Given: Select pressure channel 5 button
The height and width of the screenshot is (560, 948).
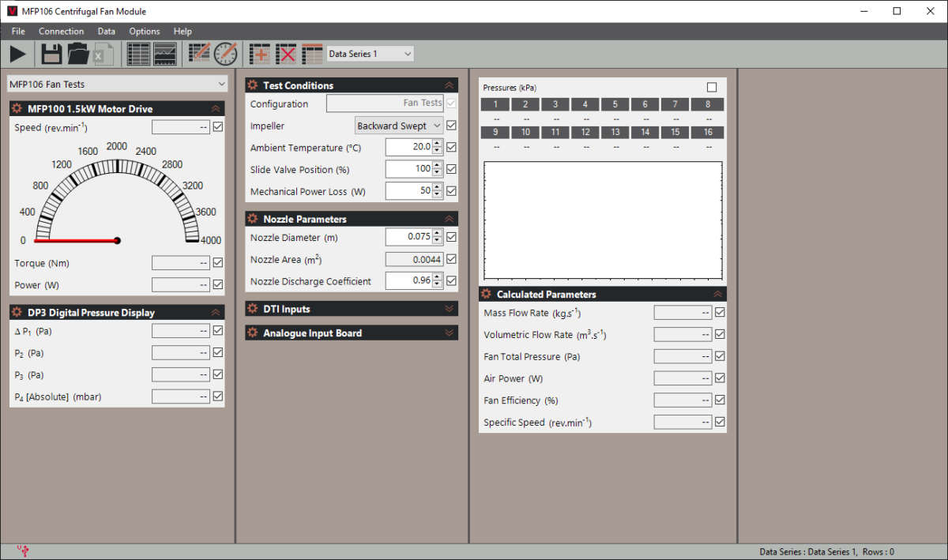Looking at the screenshot, I should 615,104.
